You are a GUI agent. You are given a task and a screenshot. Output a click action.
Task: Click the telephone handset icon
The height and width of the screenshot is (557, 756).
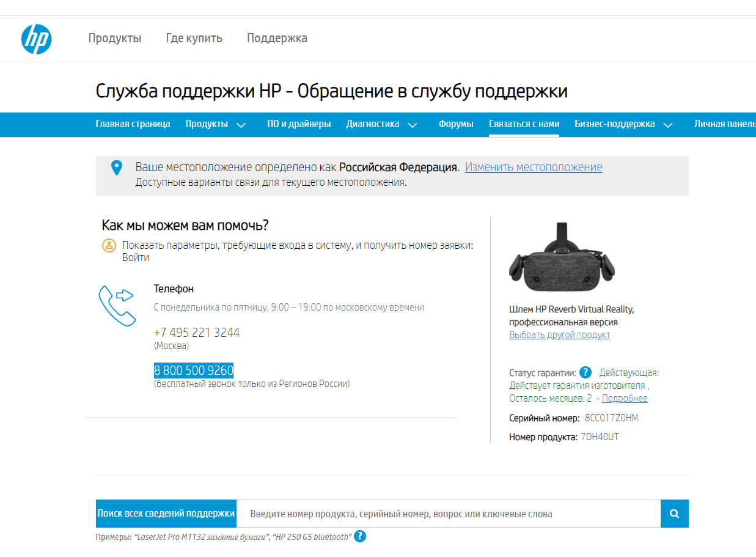point(117,305)
